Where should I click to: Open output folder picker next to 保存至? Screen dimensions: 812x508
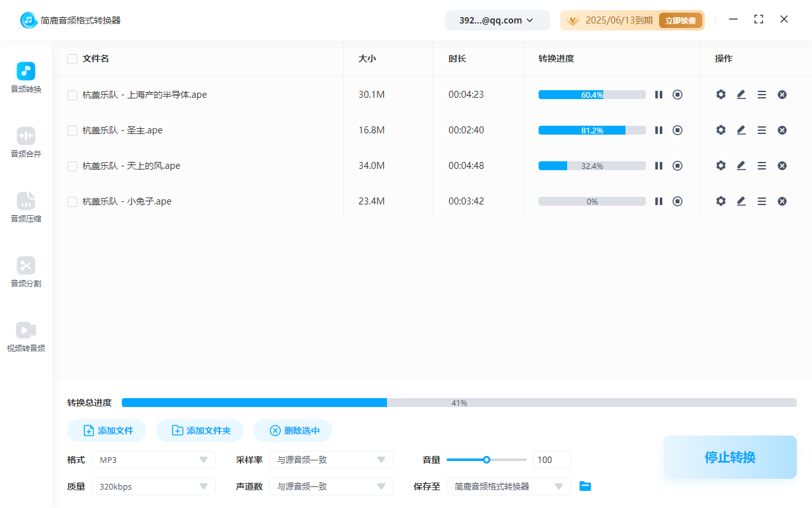pyautogui.click(x=585, y=486)
